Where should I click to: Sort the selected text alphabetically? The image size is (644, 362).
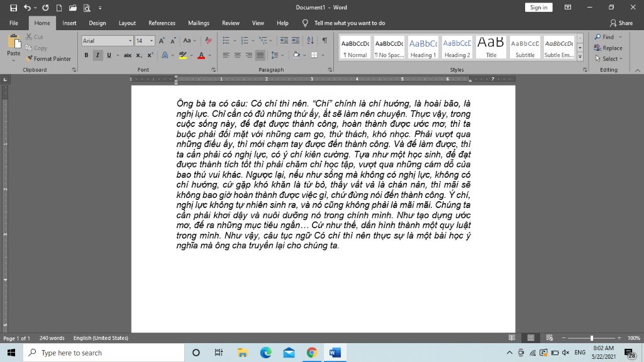[311, 40]
